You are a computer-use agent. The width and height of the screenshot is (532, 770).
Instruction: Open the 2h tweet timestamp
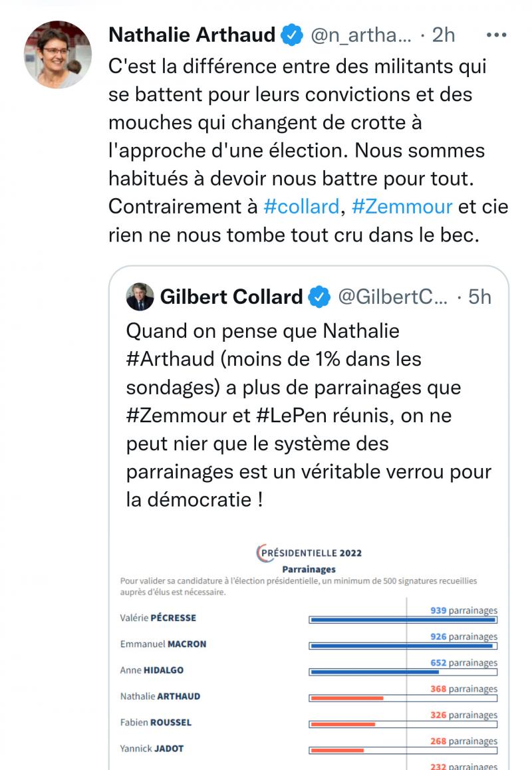[444, 35]
